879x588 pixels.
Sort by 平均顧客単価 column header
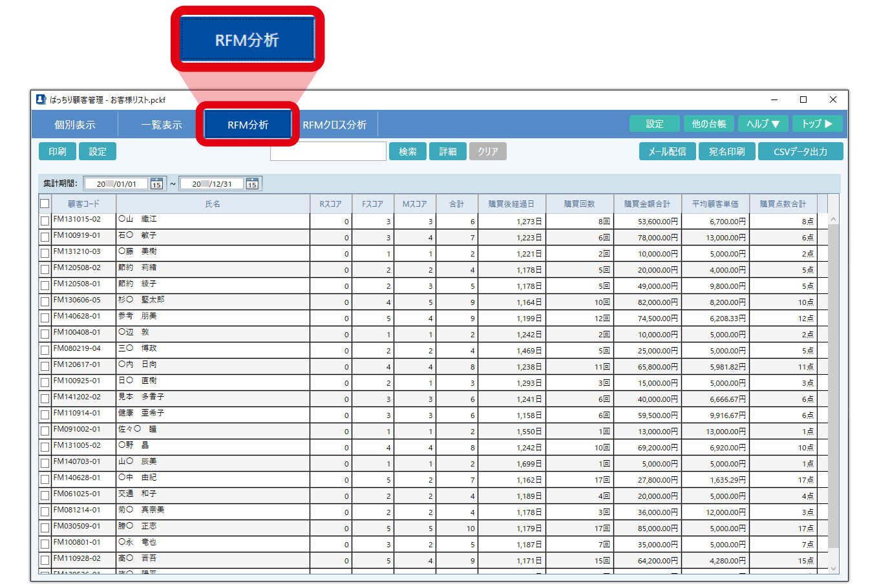715,204
